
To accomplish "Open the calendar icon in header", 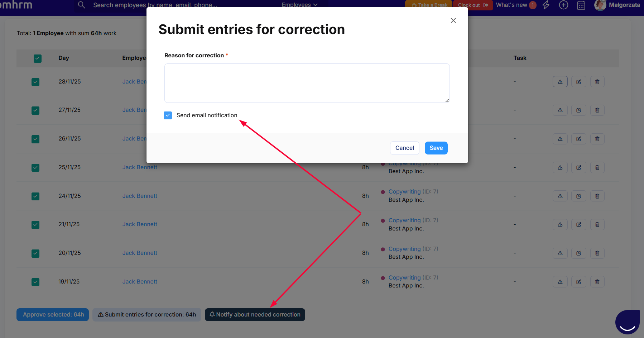I will (581, 5).
